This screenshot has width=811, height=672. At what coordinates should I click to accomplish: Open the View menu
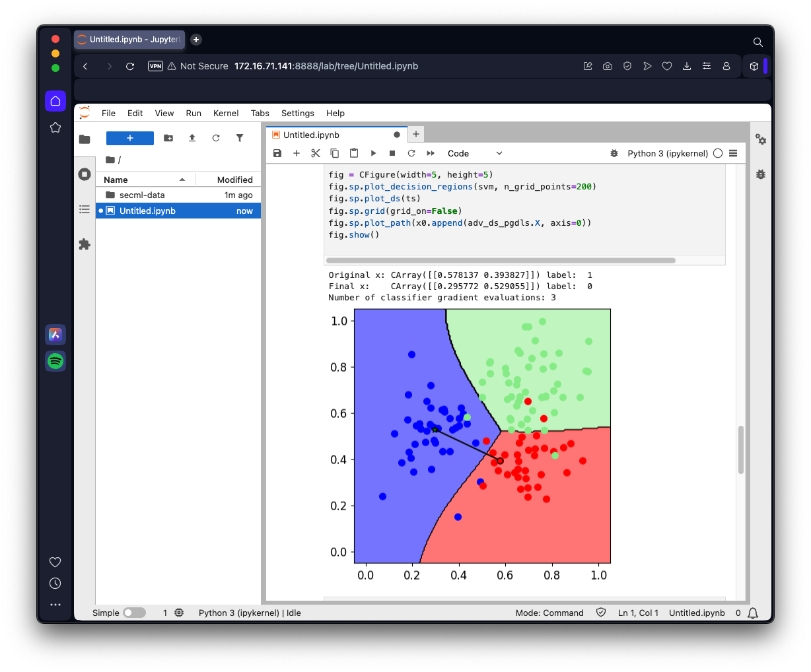point(164,113)
